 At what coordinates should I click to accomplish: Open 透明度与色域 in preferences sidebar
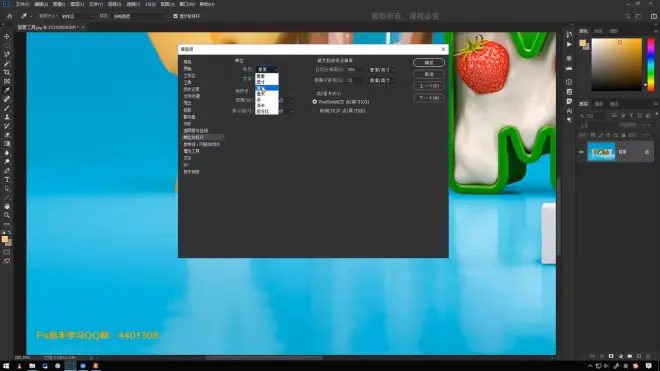[196, 131]
